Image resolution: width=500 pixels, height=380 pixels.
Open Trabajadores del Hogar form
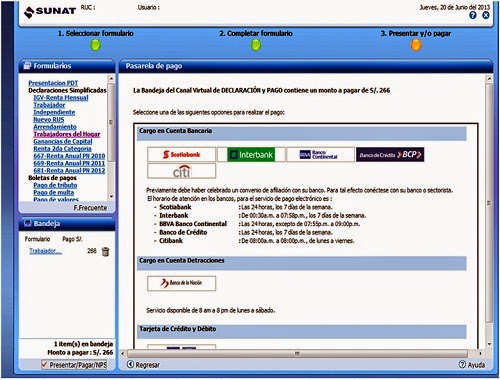pos(67,134)
